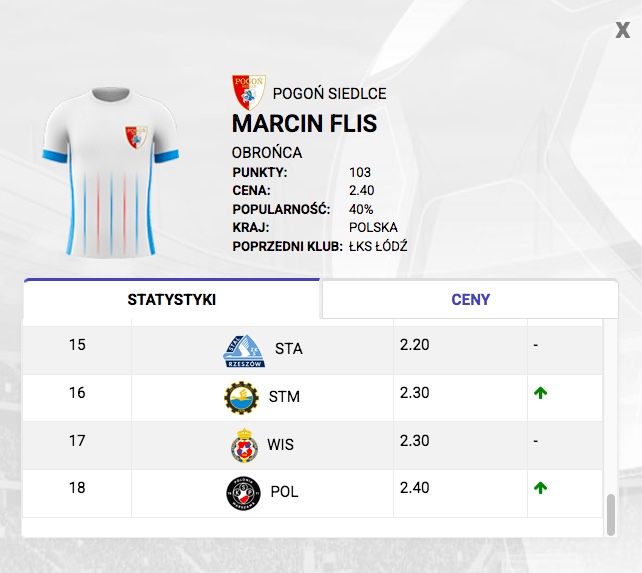Click the STA team abbreviation
642x573 pixels.
[288, 349]
